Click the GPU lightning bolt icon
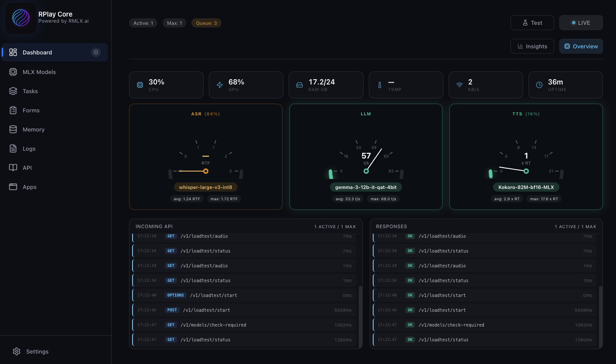This screenshot has height=364, width=616. pos(220,85)
